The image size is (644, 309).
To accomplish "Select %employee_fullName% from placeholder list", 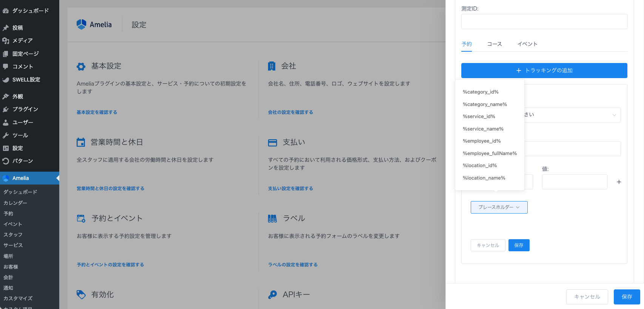I will tap(490, 153).
